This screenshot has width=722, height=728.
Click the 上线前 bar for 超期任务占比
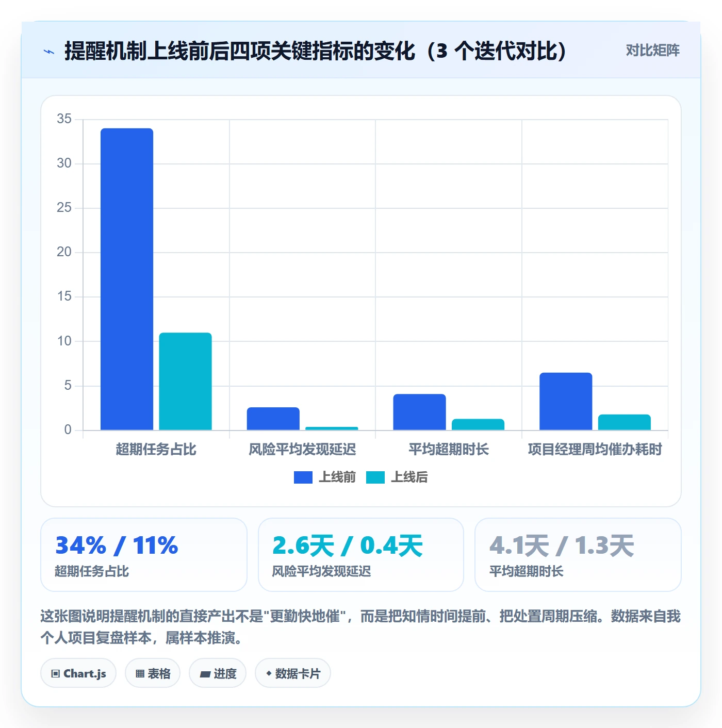pyautogui.click(x=127, y=279)
